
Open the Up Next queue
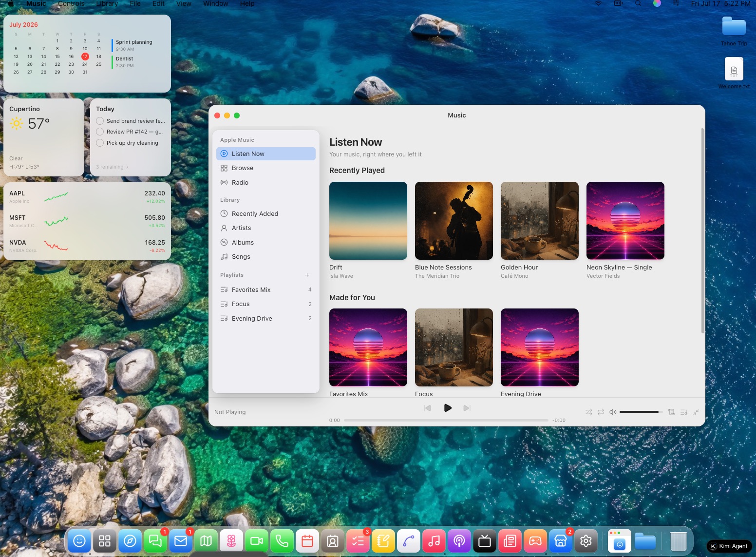tap(684, 412)
